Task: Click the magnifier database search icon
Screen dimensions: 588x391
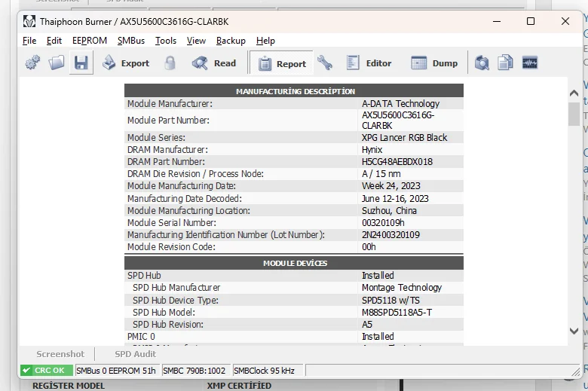Action: click(x=482, y=63)
